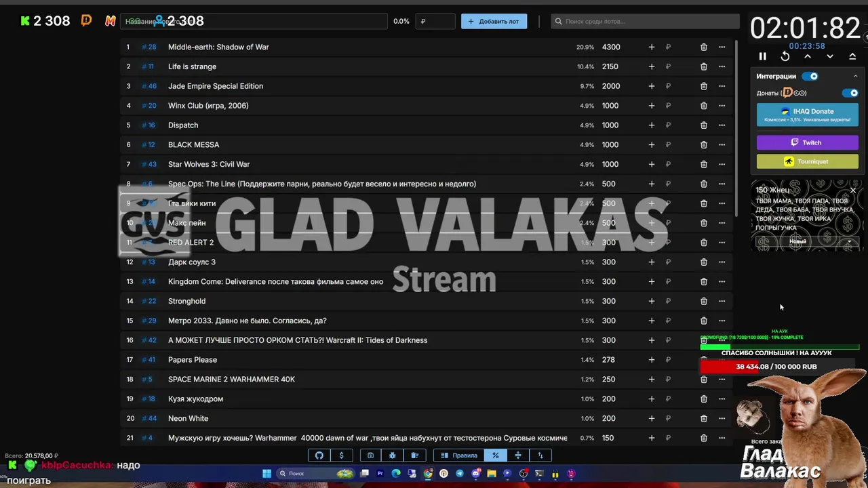This screenshot has width=868, height=488.
Task: Connect the Twitch integration
Action: (x=807, y=142)
